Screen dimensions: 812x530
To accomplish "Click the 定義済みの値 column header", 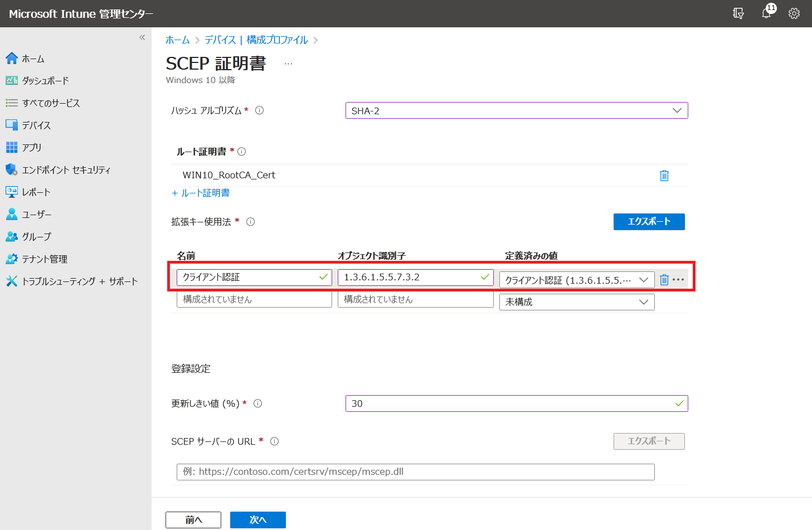I will 531,256.
